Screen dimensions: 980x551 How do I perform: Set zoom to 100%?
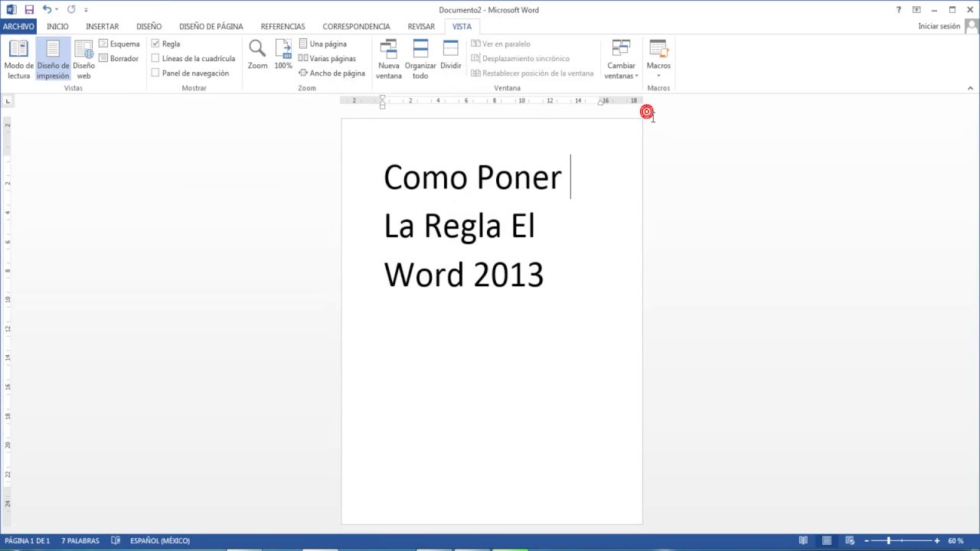283,55
